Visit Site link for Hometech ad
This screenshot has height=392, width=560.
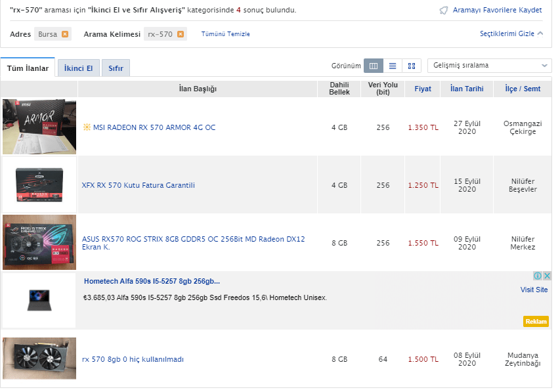point(534,290)
